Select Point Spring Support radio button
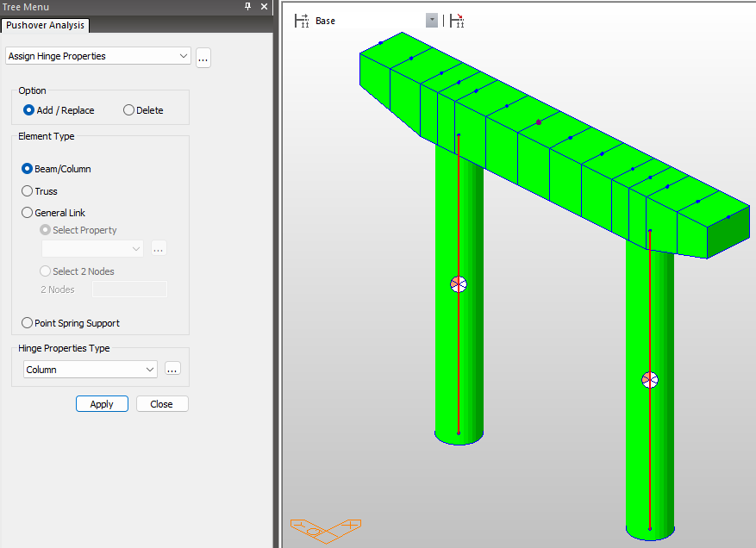This screenshot has width=756, height=548. coord(28,323)
